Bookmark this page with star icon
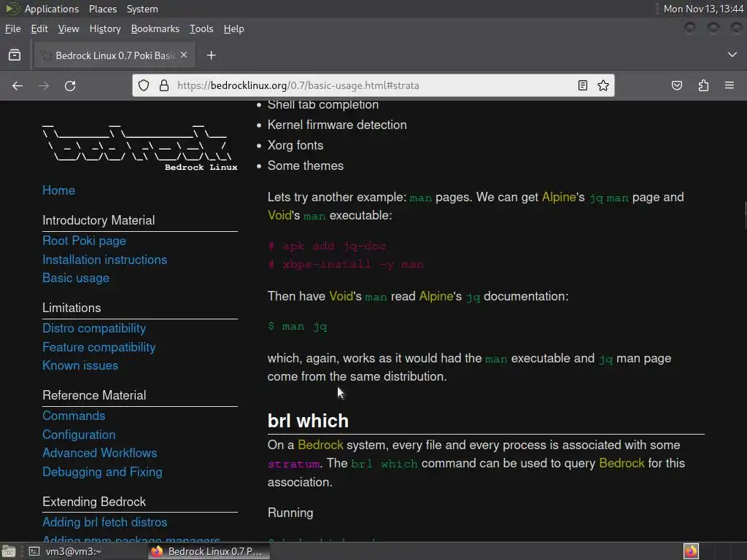 point(603,85)
